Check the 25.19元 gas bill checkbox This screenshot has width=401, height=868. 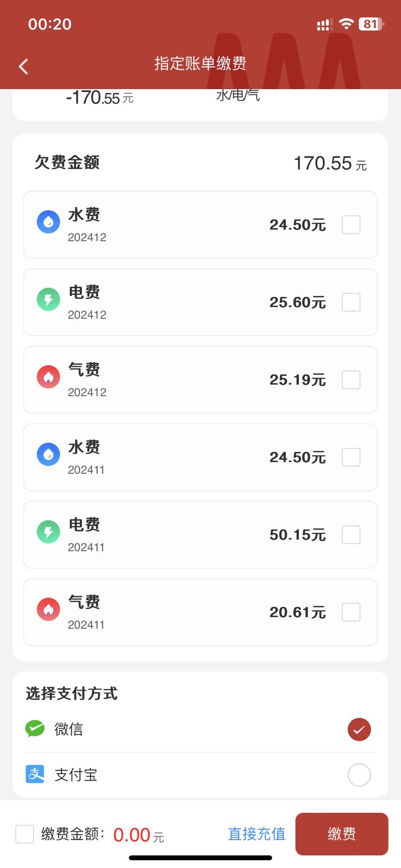point(351,380)
